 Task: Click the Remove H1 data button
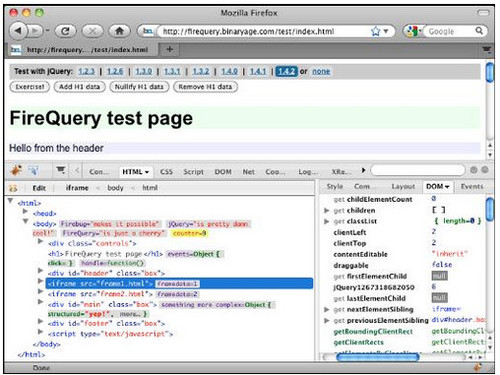205,87
